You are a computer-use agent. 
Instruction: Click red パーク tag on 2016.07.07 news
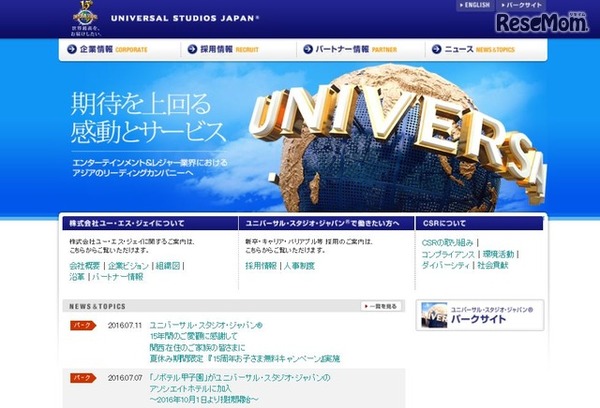pos(83,378)
